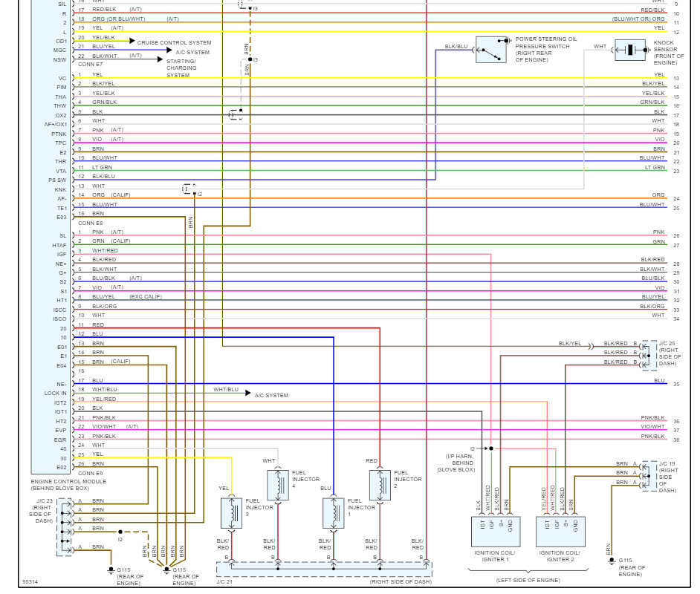Click the J/C 23 junction connector symbol

pos(65,528)
